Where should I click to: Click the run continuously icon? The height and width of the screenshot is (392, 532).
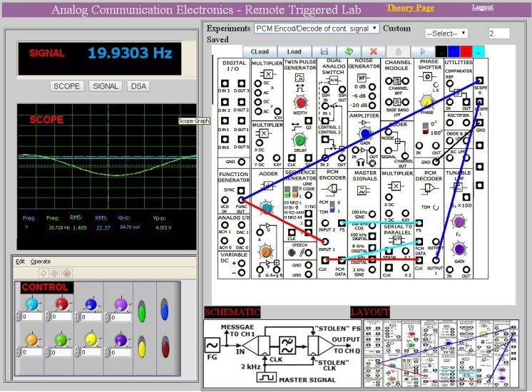pyautogui.click(x=53, y=273)
